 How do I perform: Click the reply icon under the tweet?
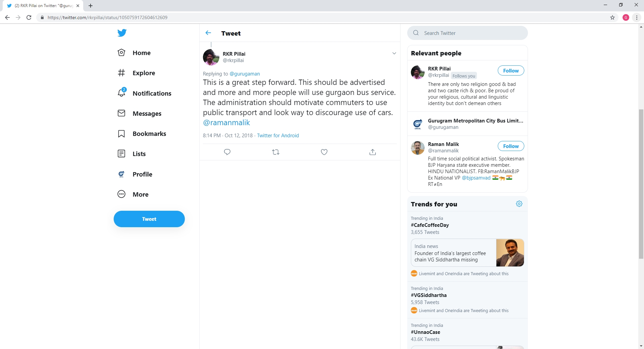tap(227, 152)
